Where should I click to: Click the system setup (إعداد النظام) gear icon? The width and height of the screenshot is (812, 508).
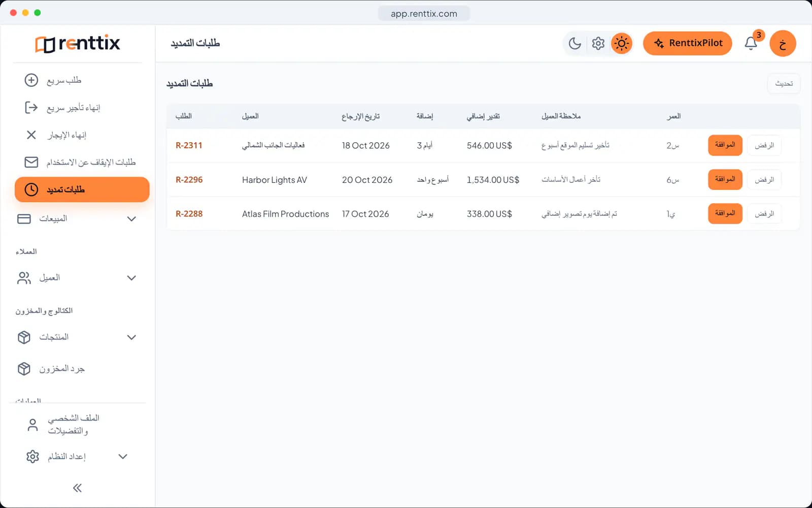point(32,457)
